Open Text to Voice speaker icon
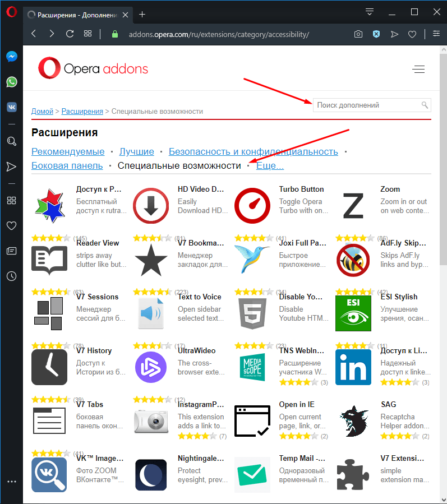This screenshot has height=504, width=447. click(x=151, y=313)
